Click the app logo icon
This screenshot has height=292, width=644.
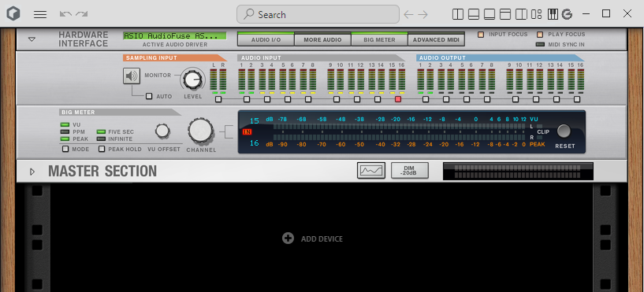point(13,14)
